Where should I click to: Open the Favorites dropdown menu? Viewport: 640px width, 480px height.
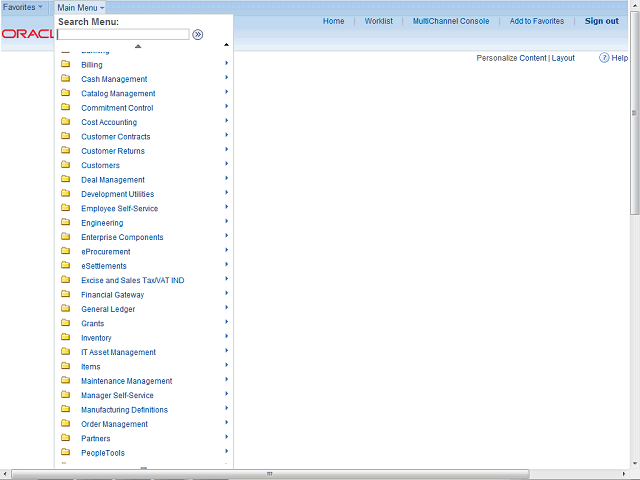pyautogui.click(x=22, y=7)
